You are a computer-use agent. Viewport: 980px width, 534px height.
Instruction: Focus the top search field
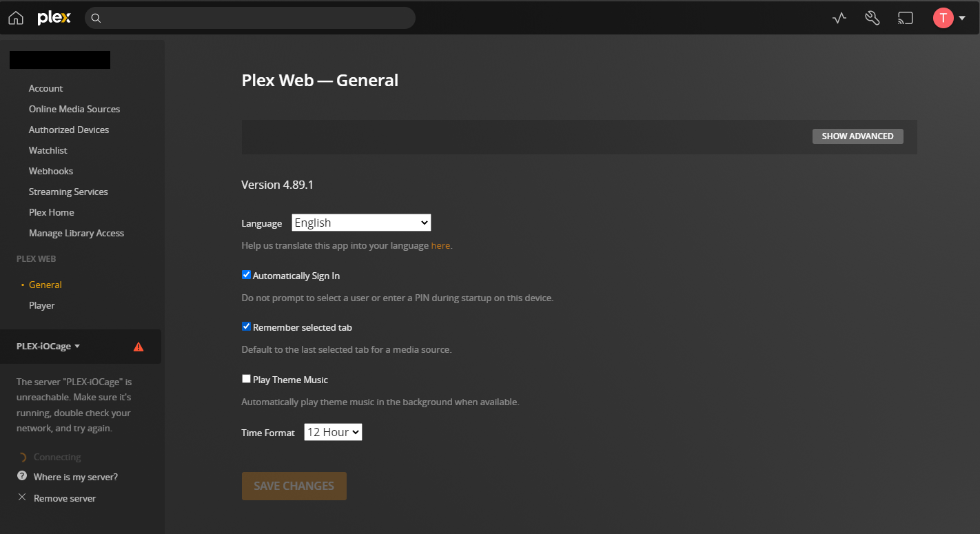click(250, 18)
